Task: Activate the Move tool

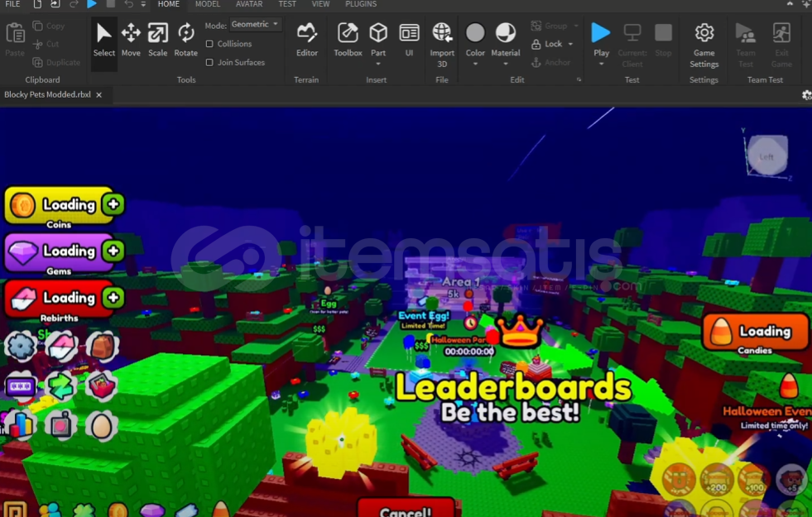Action: [x=131, y=41]
